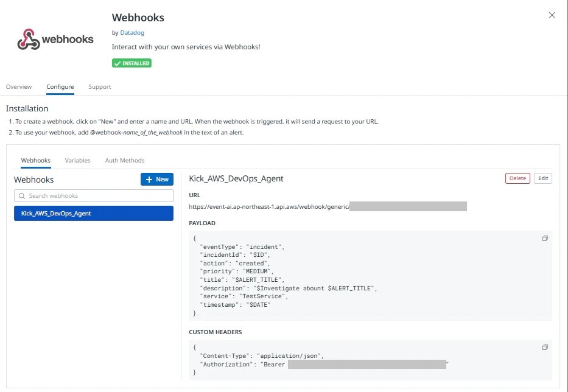Copy the custom headers with the copy icon
This screenshot has height=392, width=568.
545,348
